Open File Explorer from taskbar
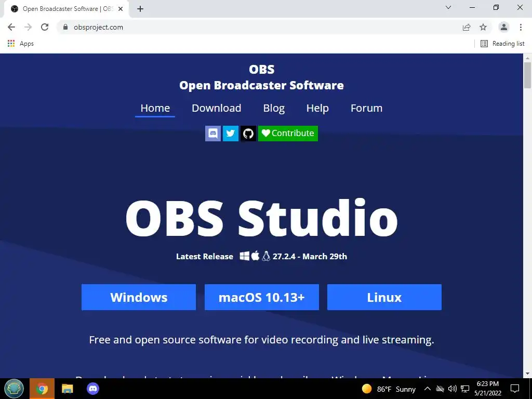The width and height of the screenshot is (532, 399). [67, 389]
